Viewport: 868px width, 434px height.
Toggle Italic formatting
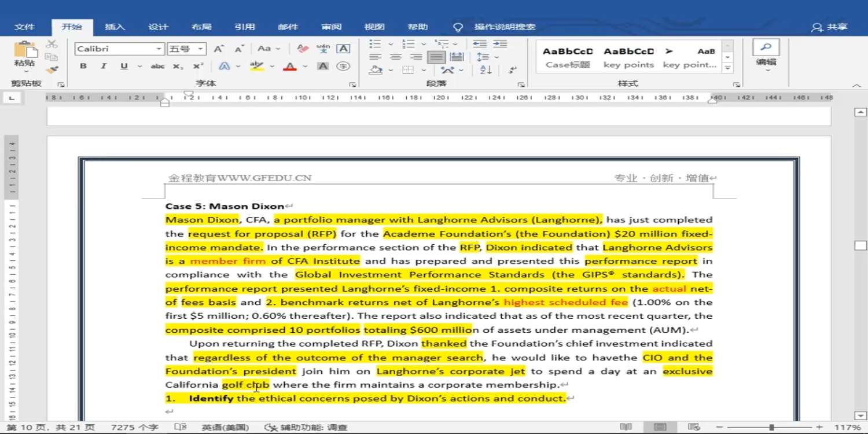pyautogui.click(x=104, y=67)
